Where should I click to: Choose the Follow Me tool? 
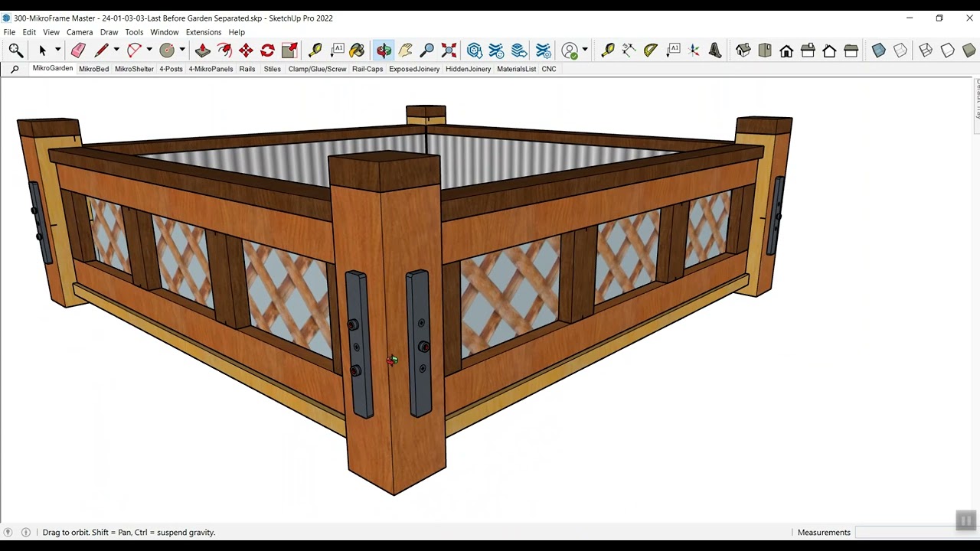point(224,51)
